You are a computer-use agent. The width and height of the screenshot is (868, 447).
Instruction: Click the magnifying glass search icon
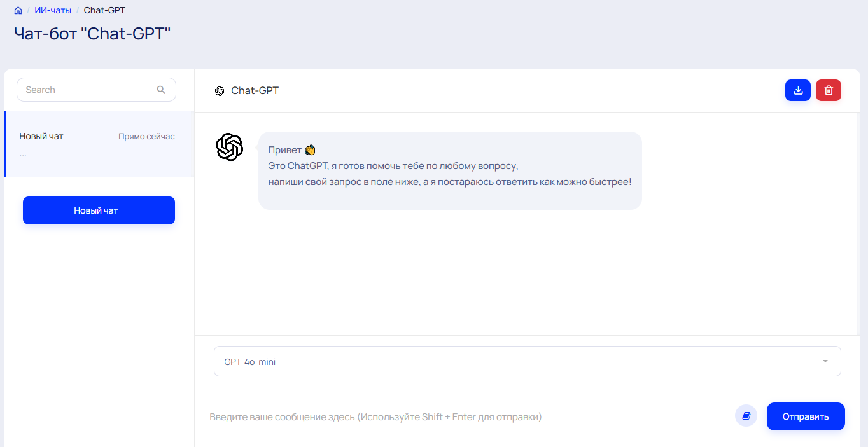click(162, 90)
